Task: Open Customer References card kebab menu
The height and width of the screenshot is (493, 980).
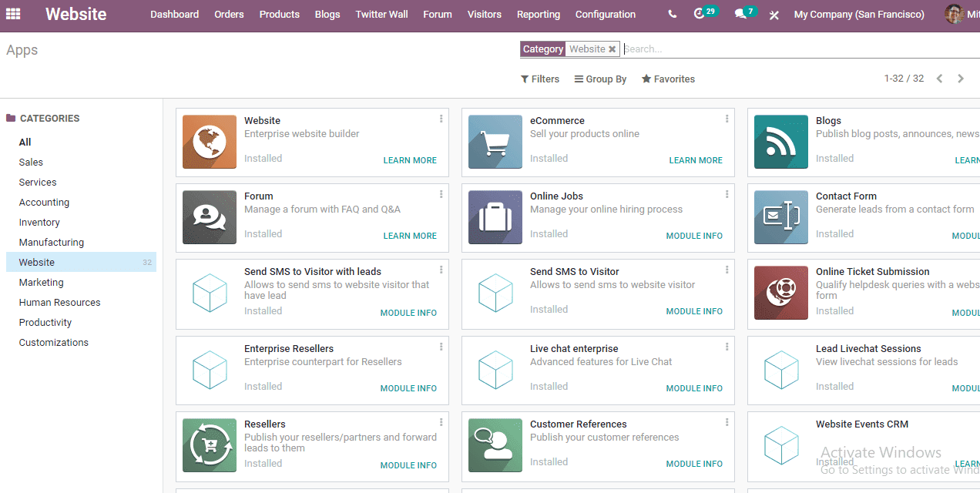Action: click(x=727, y=422)
